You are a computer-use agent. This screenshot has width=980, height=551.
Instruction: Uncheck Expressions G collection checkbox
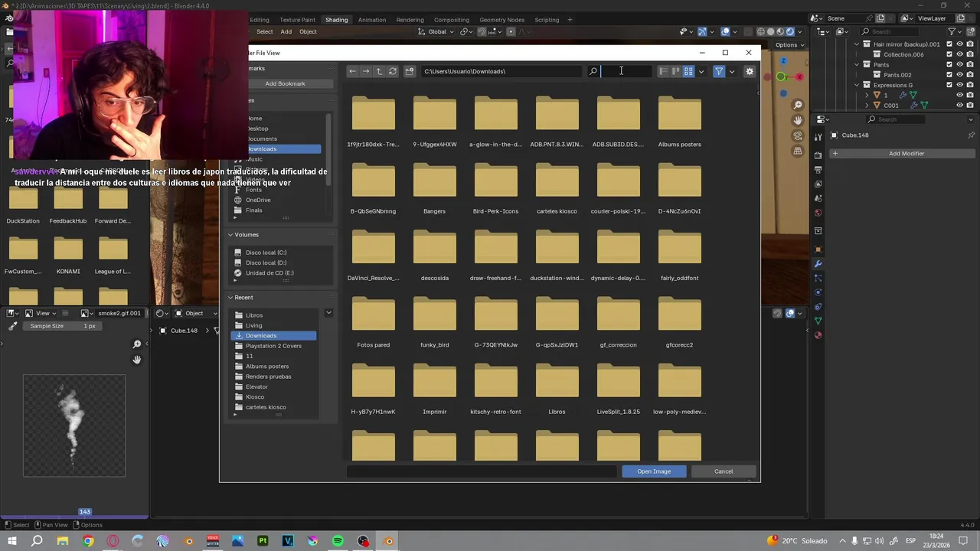point(949,85)
